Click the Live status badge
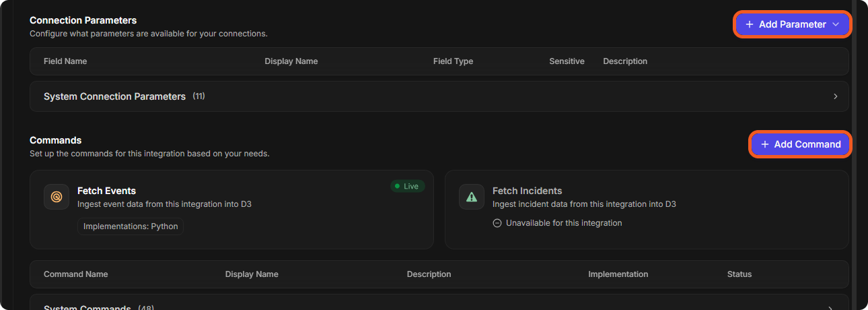Screen dimensions: 868x310 point(408,186)
